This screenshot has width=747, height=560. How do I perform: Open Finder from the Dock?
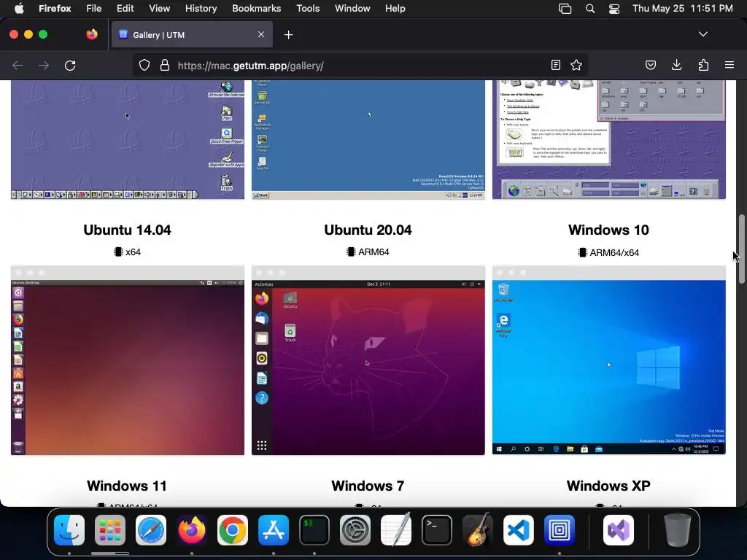(69, 530)
